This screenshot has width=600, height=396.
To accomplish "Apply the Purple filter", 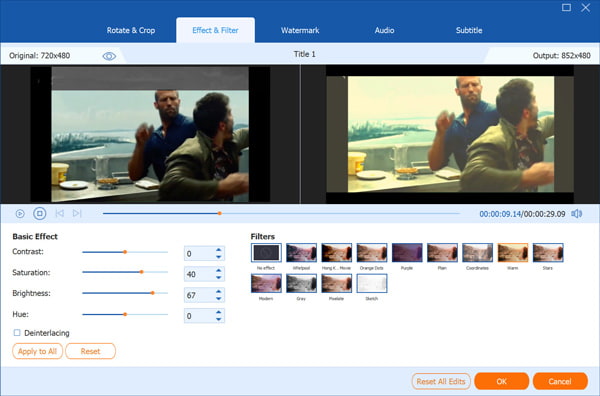I will coord(407,253).
